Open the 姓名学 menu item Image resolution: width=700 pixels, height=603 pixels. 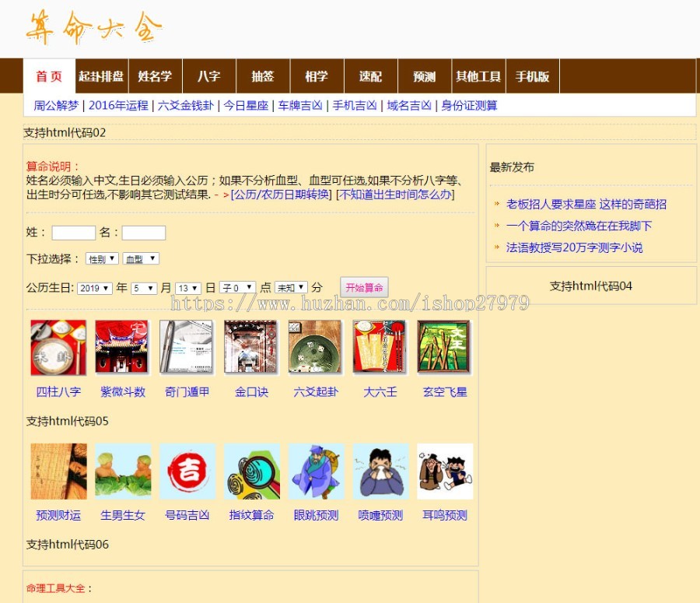(x=155, y=76)
